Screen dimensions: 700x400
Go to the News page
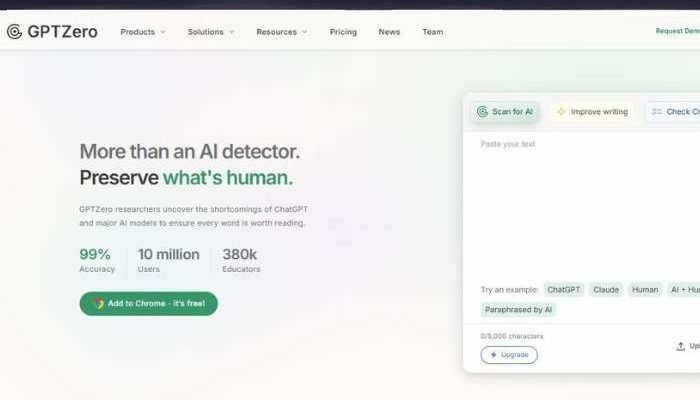point(389,32)
